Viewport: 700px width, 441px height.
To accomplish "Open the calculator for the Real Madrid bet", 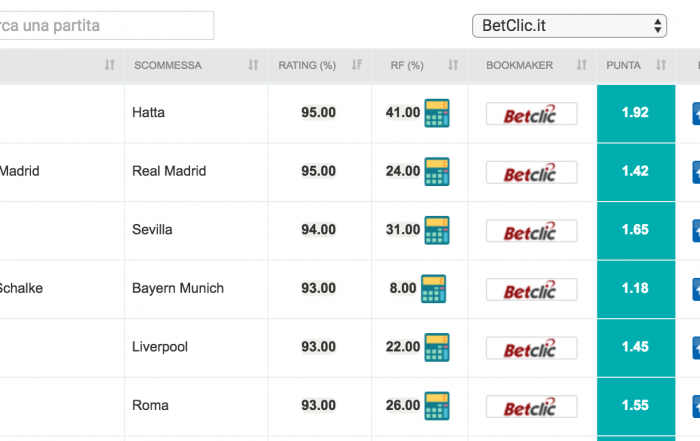I will point(437,172).
